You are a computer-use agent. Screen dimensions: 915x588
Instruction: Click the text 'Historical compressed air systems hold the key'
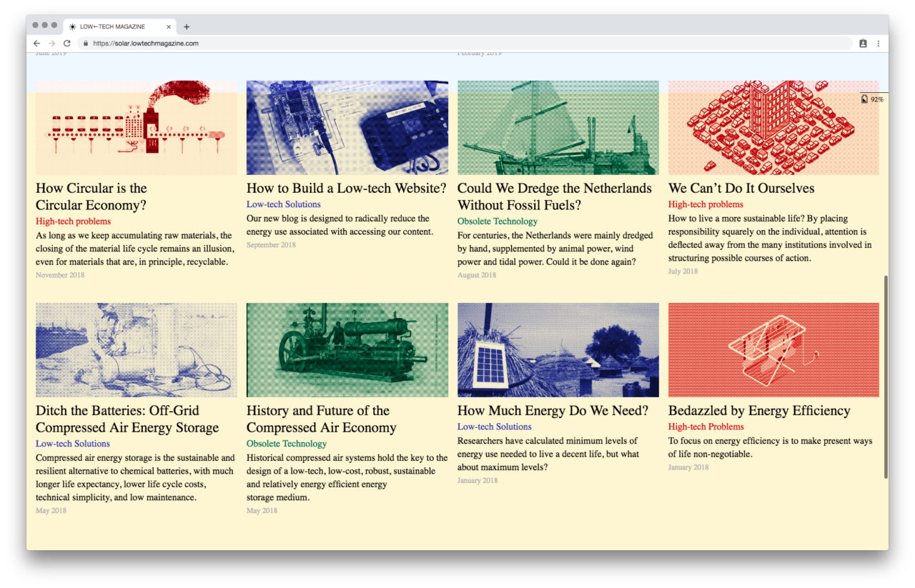pyautogui.click(x=347, y=458)
